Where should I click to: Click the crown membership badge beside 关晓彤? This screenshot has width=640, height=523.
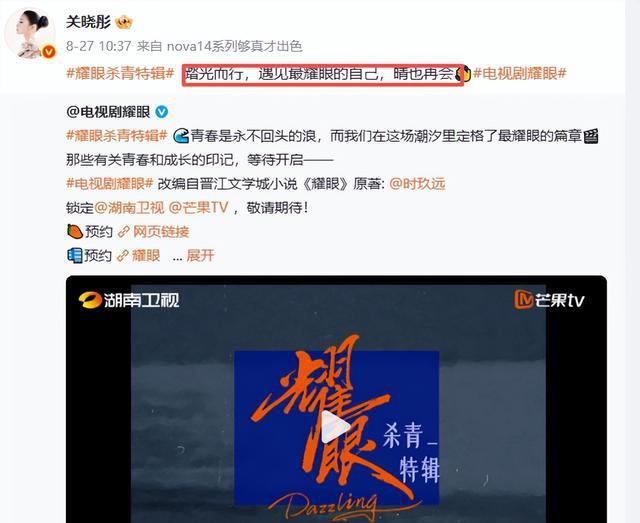(124, 22)
